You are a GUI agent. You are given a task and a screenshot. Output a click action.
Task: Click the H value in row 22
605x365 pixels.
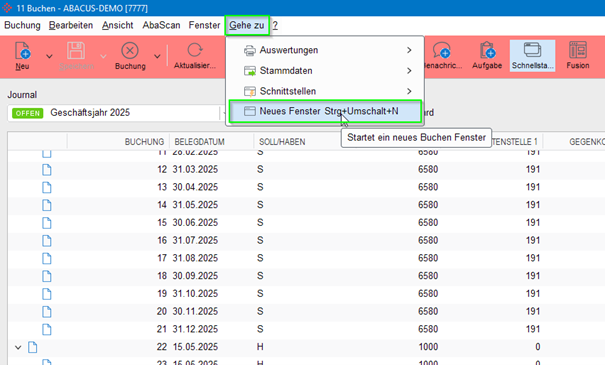pyautogui.click(x=260, y=347)
